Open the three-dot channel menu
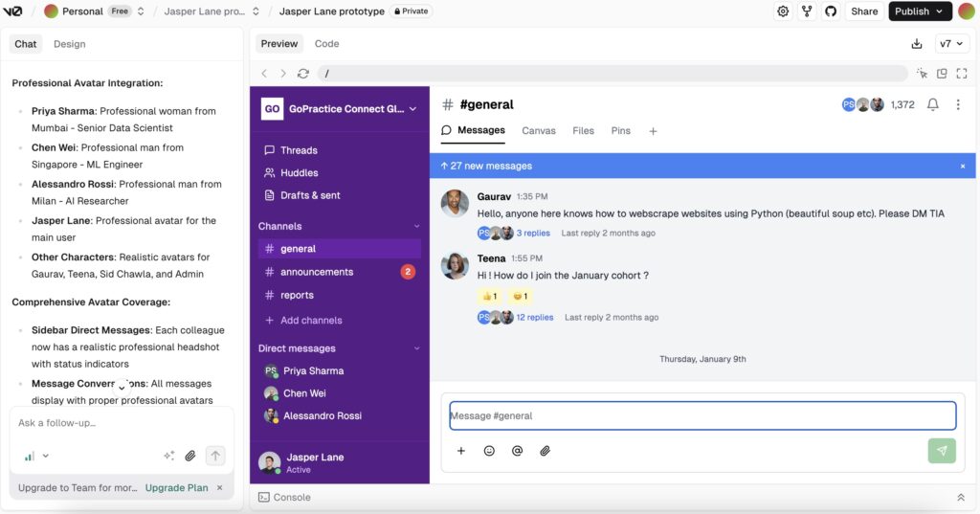 point(957,104)
